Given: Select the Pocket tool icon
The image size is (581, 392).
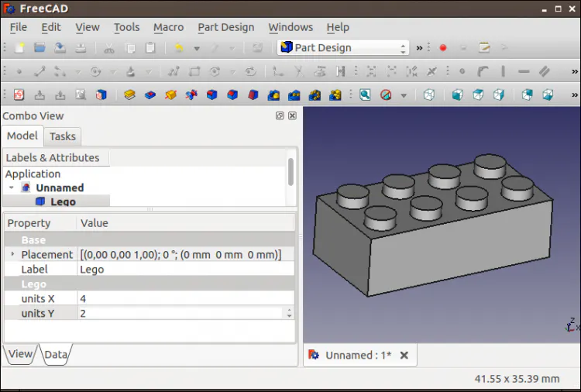Looking at the screenshot, I should click(150, 95).
